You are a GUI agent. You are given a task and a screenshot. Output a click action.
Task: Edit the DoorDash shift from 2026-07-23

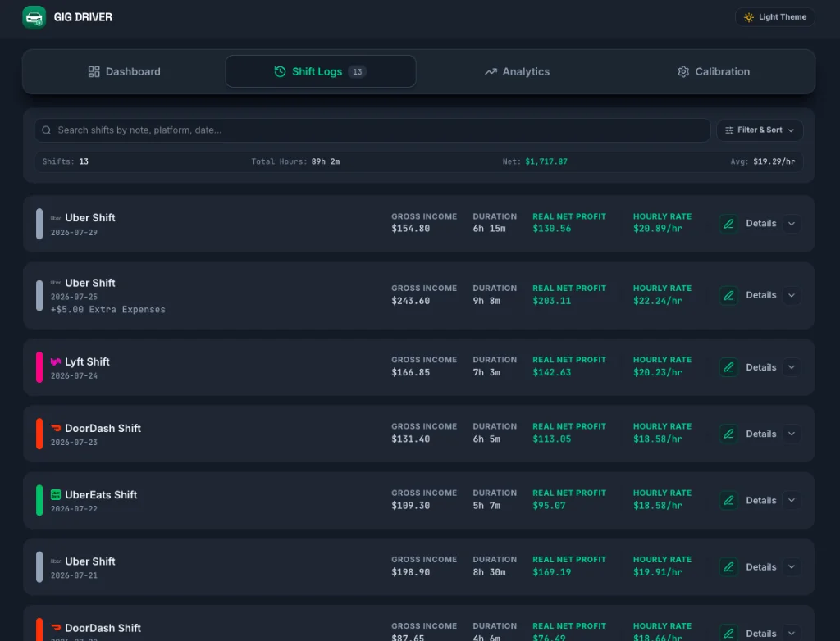coord(728,434)
